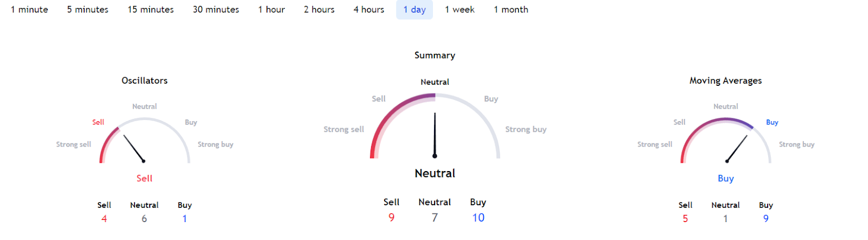
Task: Click the red Sell label under Oscillators
Action: click(x=144, y=178)
